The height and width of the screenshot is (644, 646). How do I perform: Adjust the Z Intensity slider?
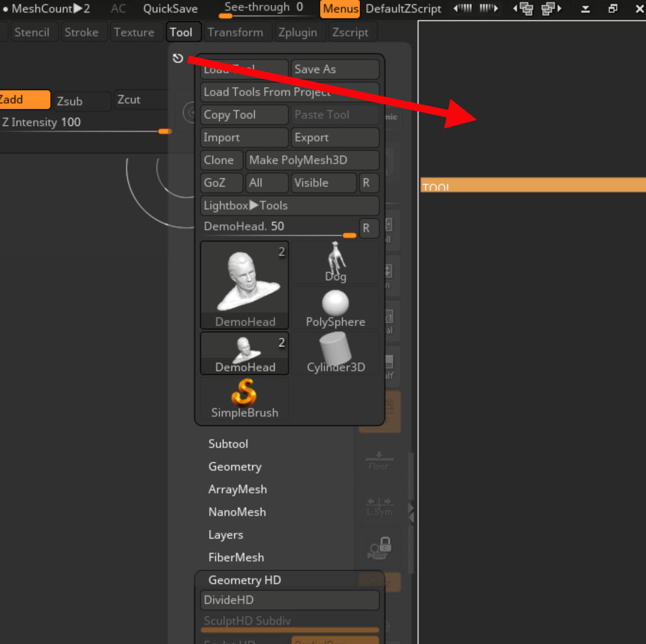click(85, 125)
